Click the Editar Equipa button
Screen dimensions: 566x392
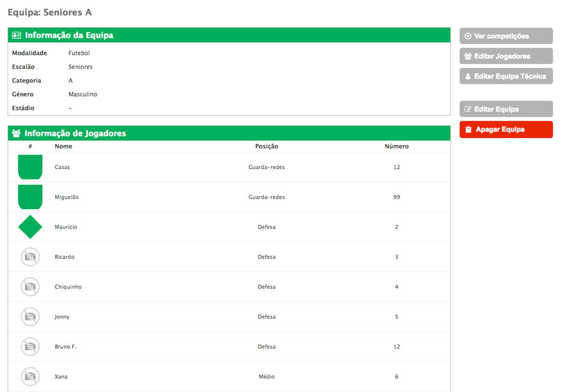point(506,109)
